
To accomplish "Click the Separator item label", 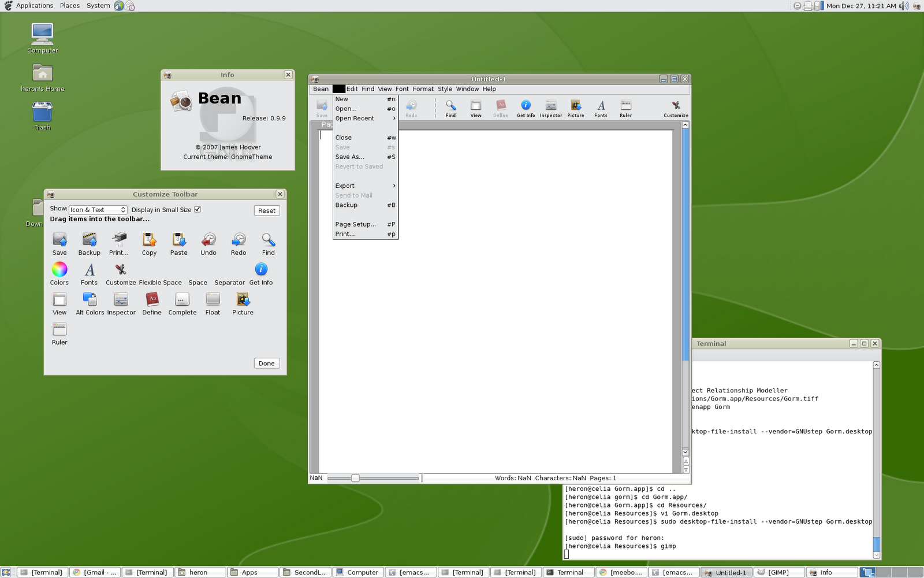I will (x=230, y=283).
